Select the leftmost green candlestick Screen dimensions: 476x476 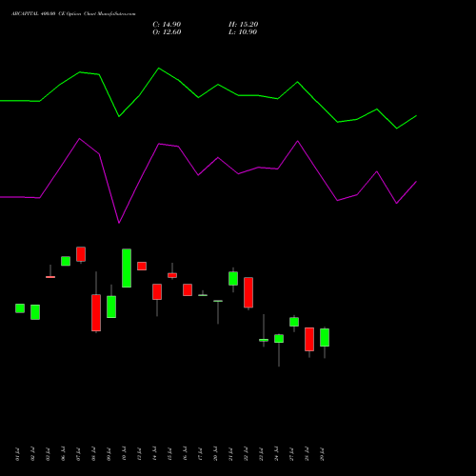click(x=20, y=308)
